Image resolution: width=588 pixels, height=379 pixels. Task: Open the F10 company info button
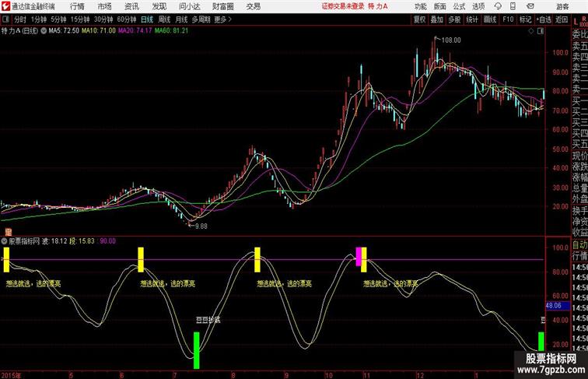[508, 19]
